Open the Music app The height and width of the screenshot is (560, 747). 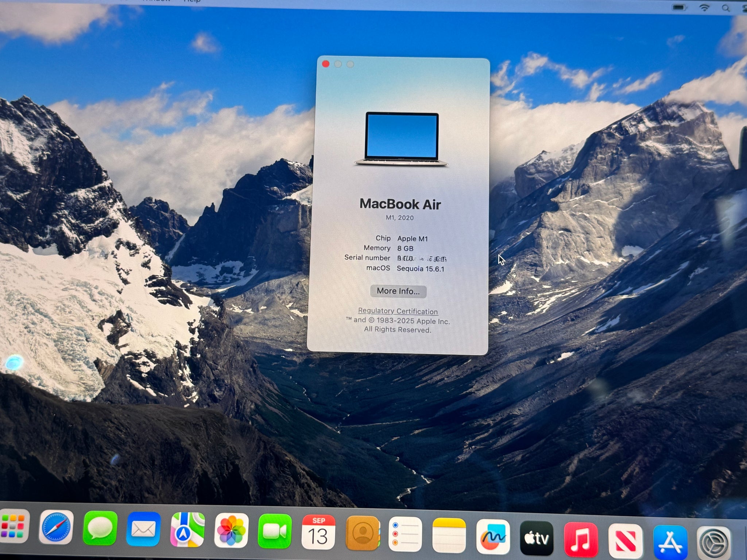tap(581, 540)
